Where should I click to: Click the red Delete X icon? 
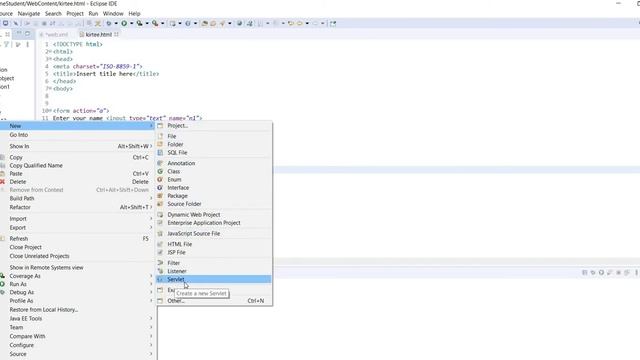(2, 182)
